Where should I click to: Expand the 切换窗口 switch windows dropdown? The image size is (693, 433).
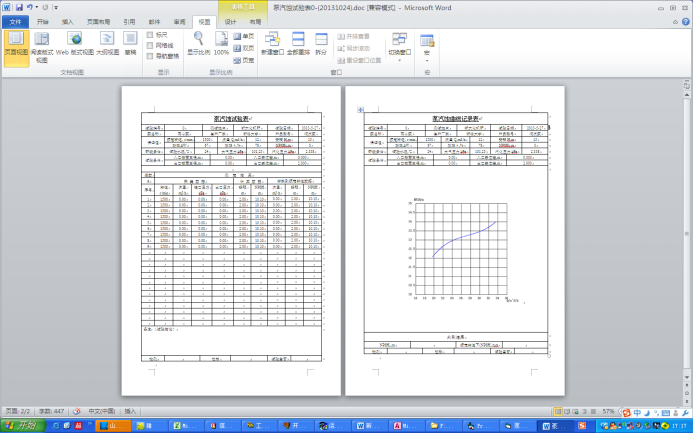point(399,46)
